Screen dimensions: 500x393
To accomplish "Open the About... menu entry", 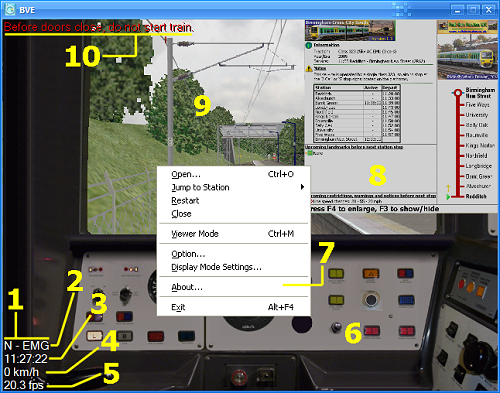I will pos(233,287).
